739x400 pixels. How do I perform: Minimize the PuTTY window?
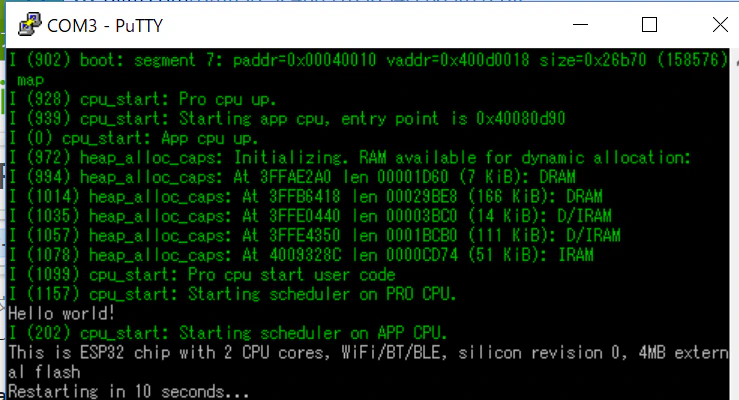[580, 24]
